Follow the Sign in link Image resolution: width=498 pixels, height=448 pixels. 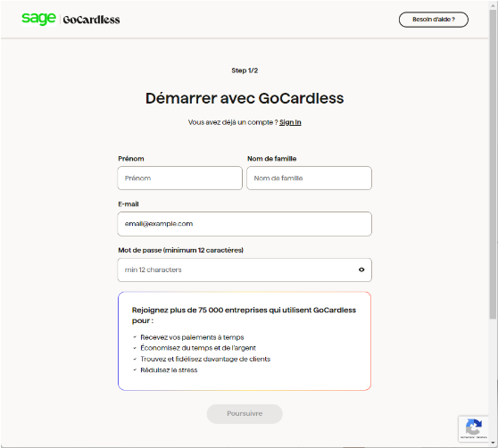290,122
